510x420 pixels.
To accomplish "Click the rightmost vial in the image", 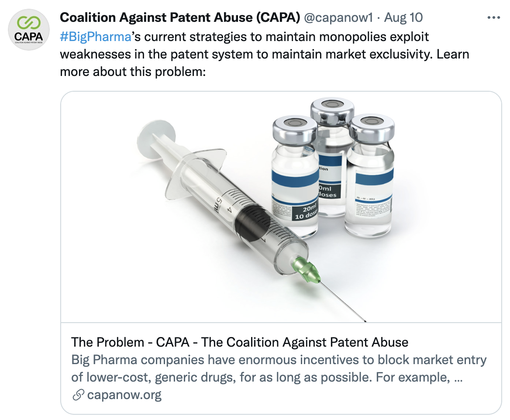I will 369,176.
